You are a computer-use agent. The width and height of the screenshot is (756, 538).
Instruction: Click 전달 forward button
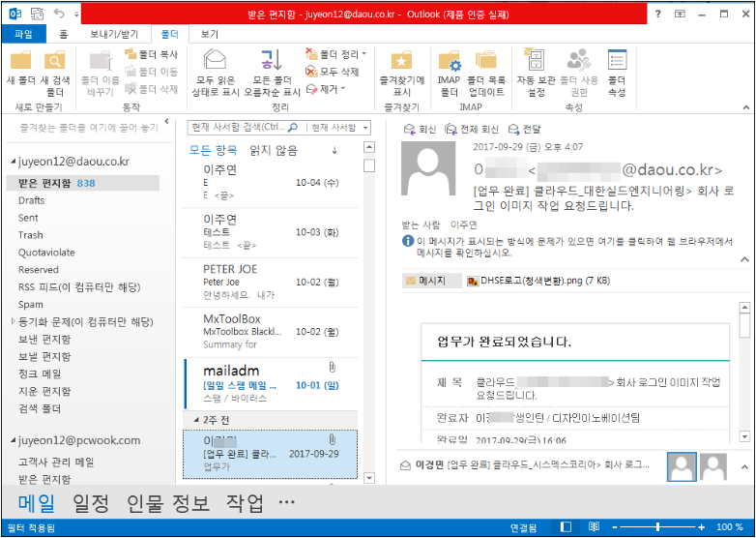525,130
